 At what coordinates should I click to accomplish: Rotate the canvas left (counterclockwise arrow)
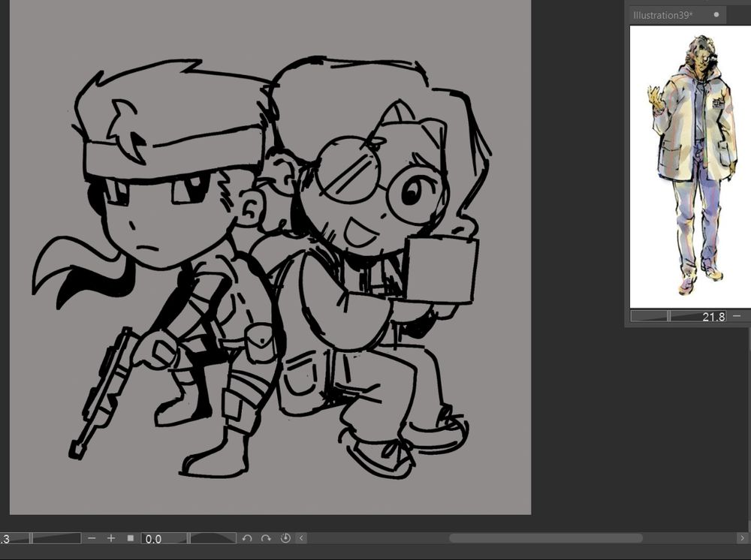coord(247,538)
